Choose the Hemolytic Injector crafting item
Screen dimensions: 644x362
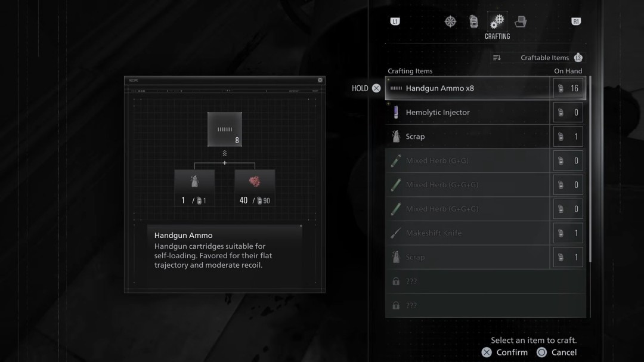click(468, 113)
